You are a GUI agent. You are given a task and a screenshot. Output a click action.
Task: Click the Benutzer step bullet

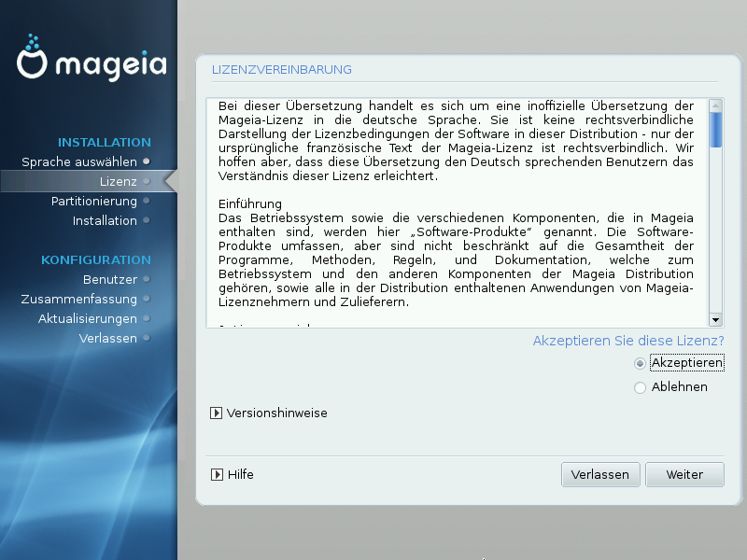(x=147, y=278)
